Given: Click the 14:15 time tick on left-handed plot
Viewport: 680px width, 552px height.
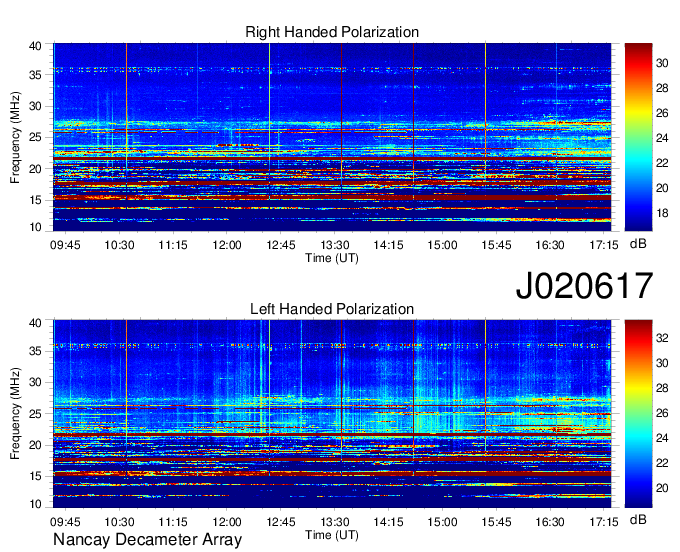Looking at the screenshot, I should 389,521.
